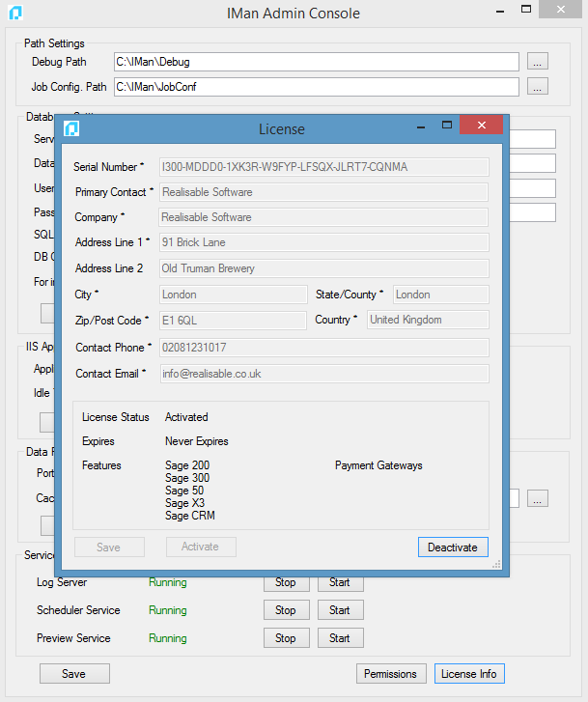Maximize the License dialog window
The height and width of the screenshot is (702, 588).
447,126
